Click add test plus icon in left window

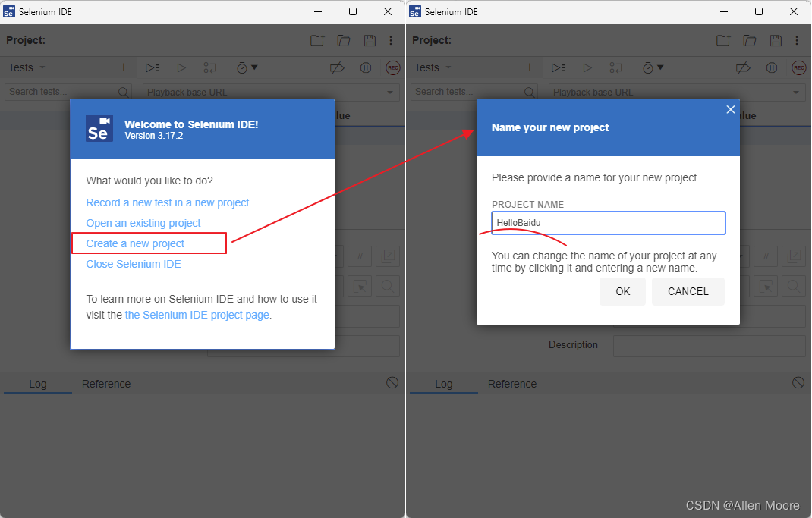(123, 67)
